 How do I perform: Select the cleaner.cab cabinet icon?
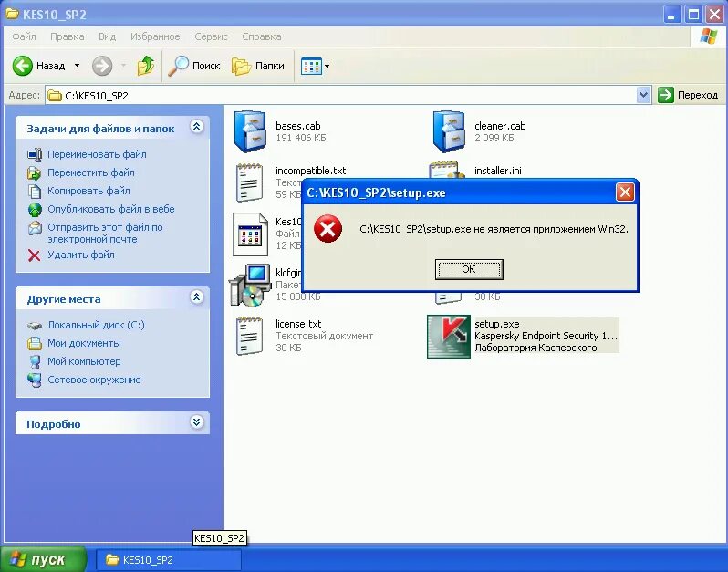[x=449, y=131]
